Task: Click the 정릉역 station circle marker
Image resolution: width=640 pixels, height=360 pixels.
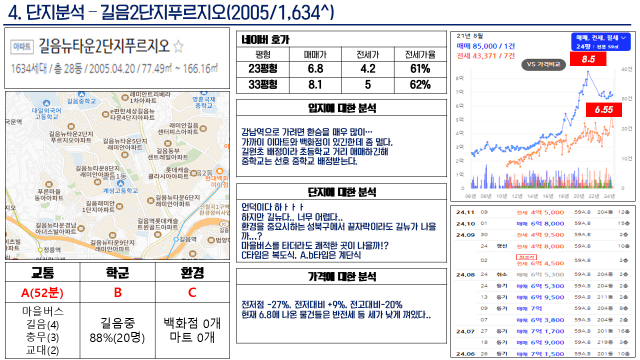Action: pos(40,249)
